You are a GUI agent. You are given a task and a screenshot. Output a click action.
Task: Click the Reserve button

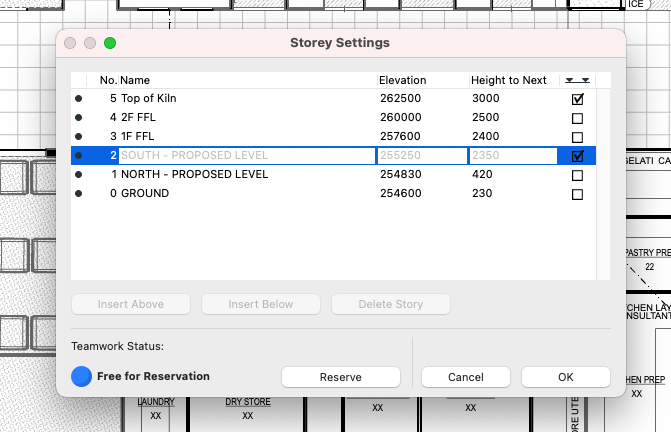coord(341,377)
